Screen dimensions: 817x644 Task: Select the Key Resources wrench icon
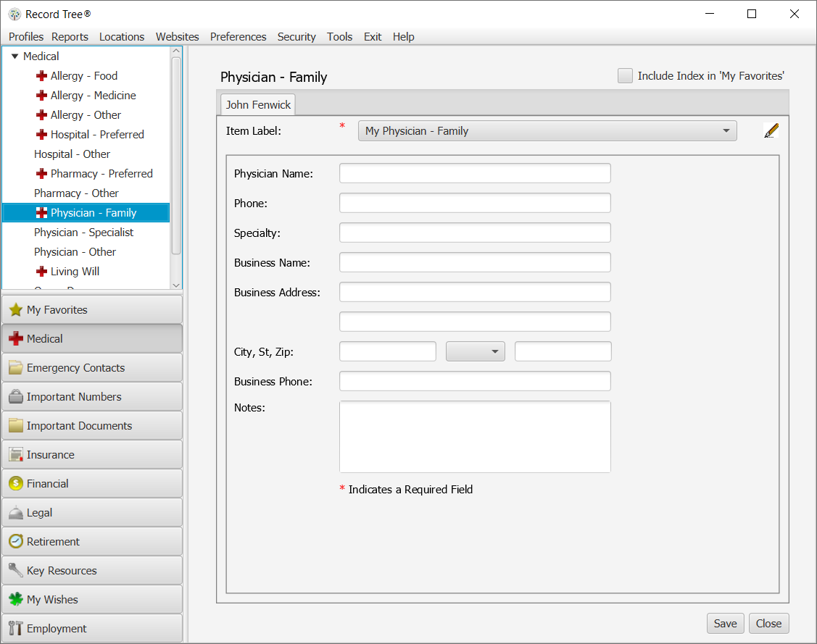pos(16,570)
